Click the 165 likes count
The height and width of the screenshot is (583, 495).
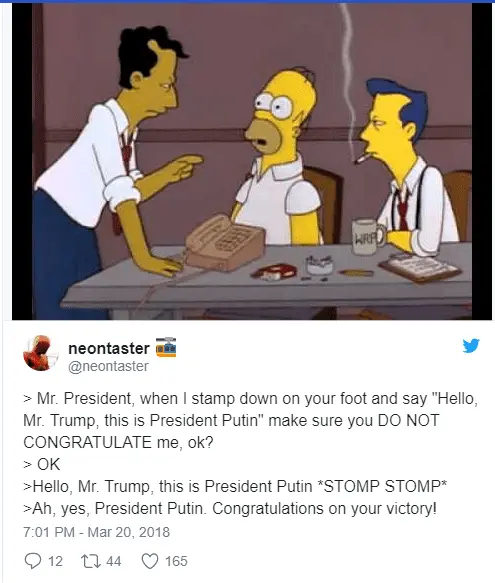[176, 561]
